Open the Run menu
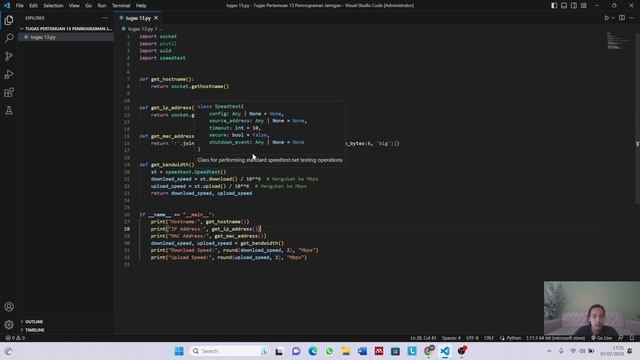The width and height of the screenshot is (640, 360). point(102,6)
